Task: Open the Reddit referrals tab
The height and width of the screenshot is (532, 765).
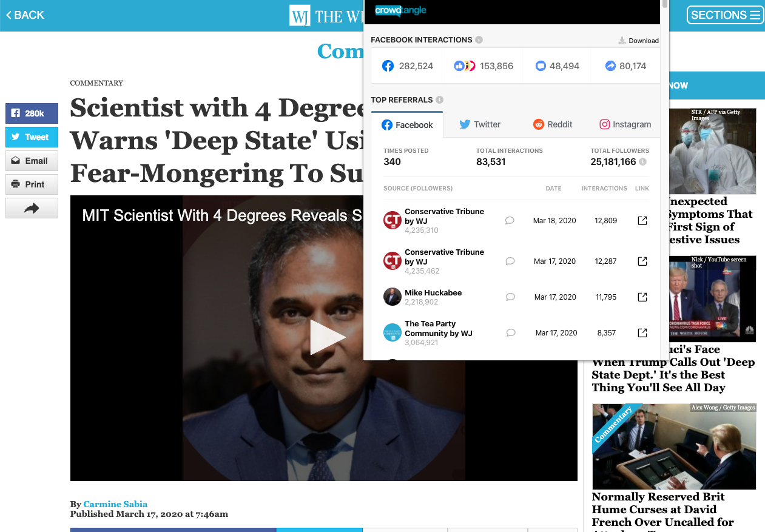Action: tap(552, 124)
